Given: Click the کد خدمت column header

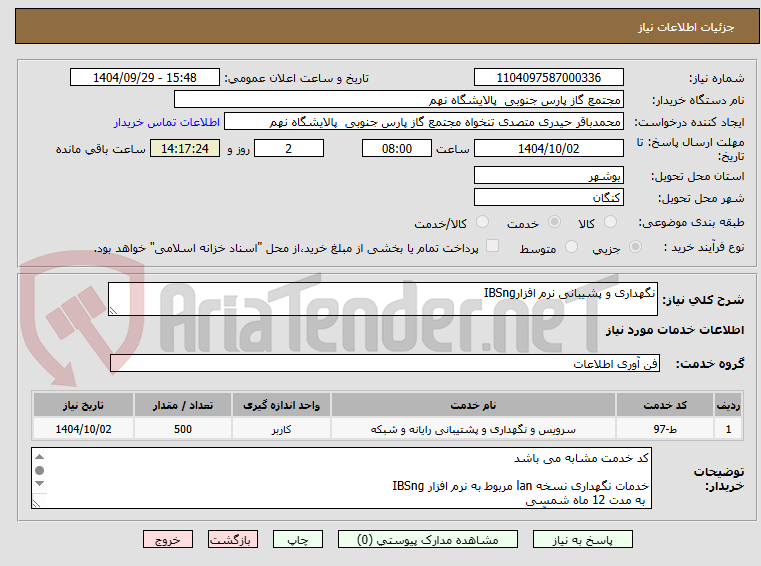Looking at the screenshot, I should (665, 405).
